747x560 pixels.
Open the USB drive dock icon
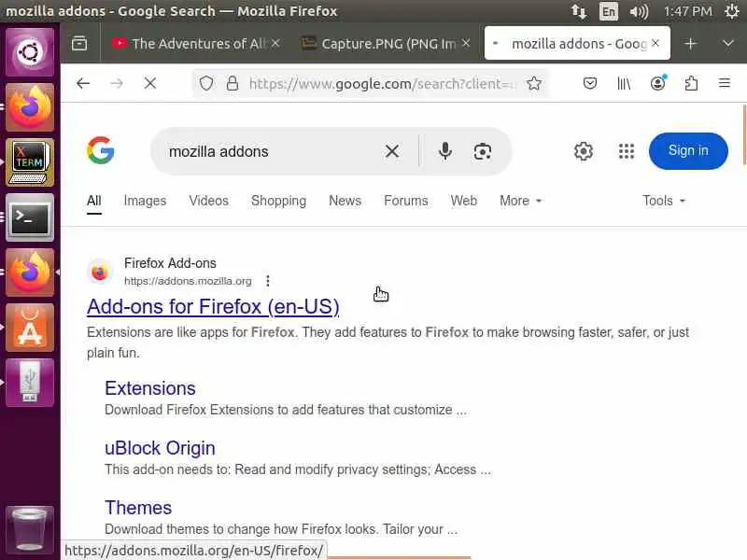[x=30, y=383]
